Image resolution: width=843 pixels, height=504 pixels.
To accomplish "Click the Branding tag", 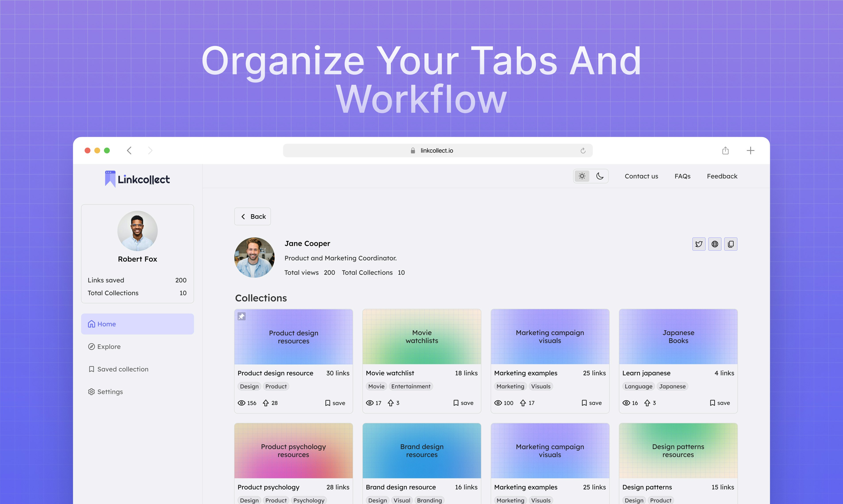I will click(429, 500).
